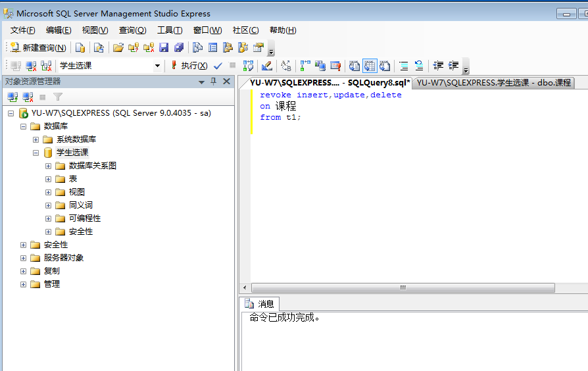Click the Increase Indent icon
Screen dimensions: 588x371
(453, 66)
